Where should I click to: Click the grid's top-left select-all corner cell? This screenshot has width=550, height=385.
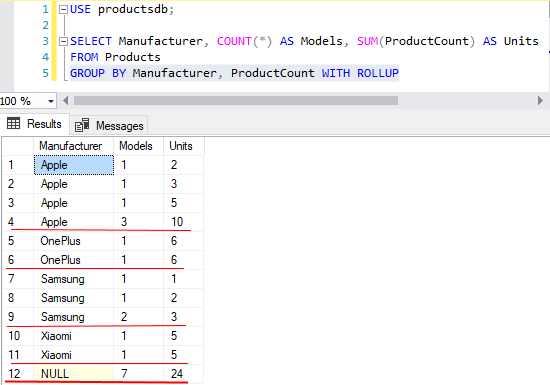[18, 146]
